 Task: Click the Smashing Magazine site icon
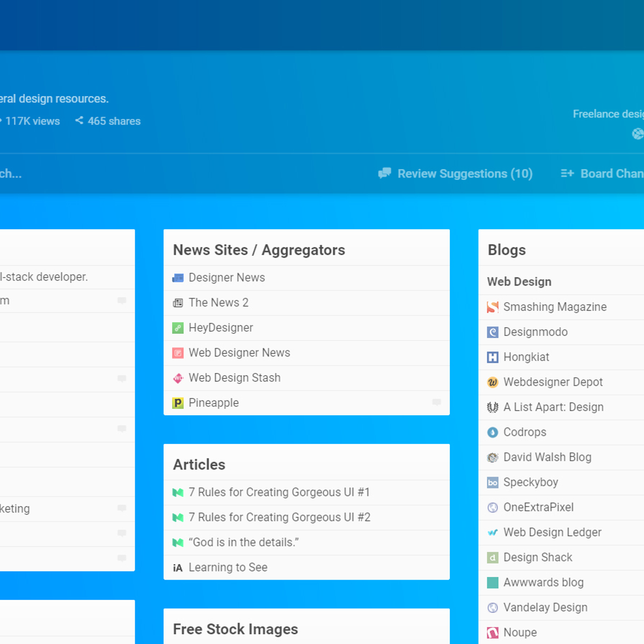pos(492,307)
